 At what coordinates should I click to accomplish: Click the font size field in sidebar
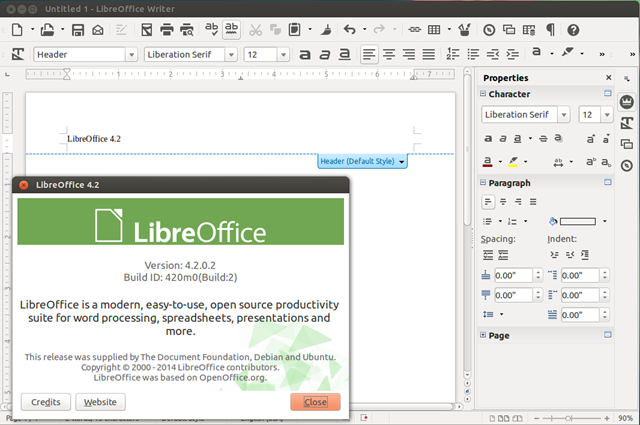point(590,115)
